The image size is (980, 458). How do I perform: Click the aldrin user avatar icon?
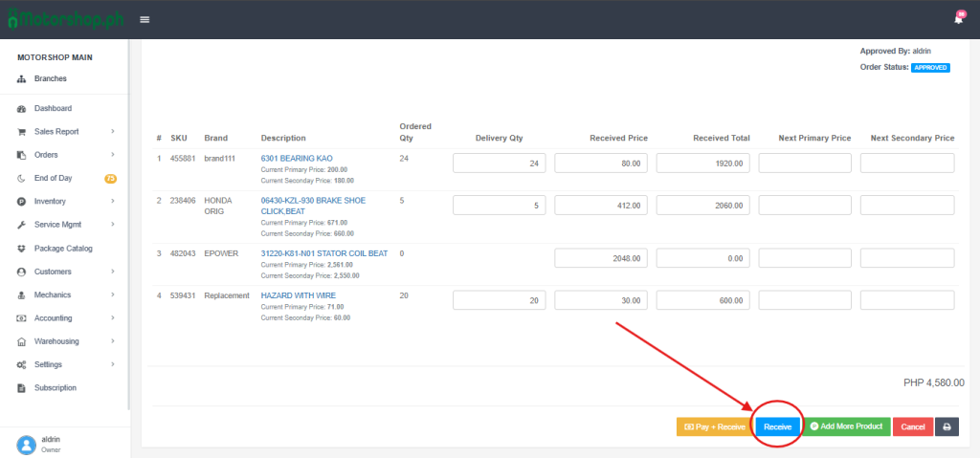[x=26, y=444]
